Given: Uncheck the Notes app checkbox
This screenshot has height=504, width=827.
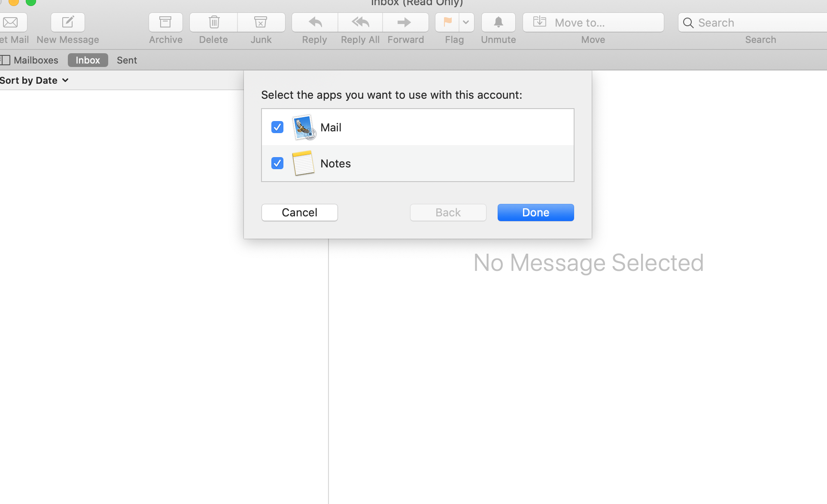Looking at the screenshot, I should (277, 163).
